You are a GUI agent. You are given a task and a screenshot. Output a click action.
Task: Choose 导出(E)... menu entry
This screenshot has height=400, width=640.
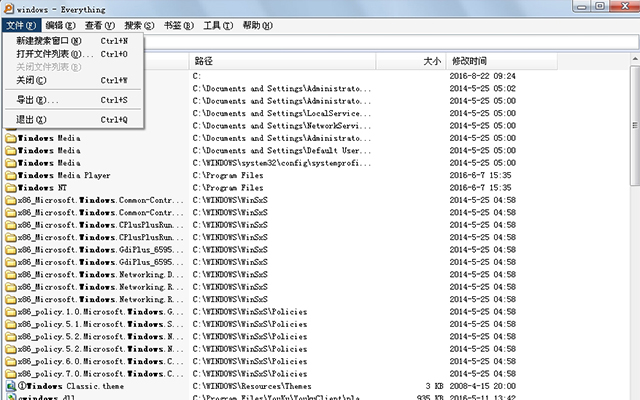(73, 100)
